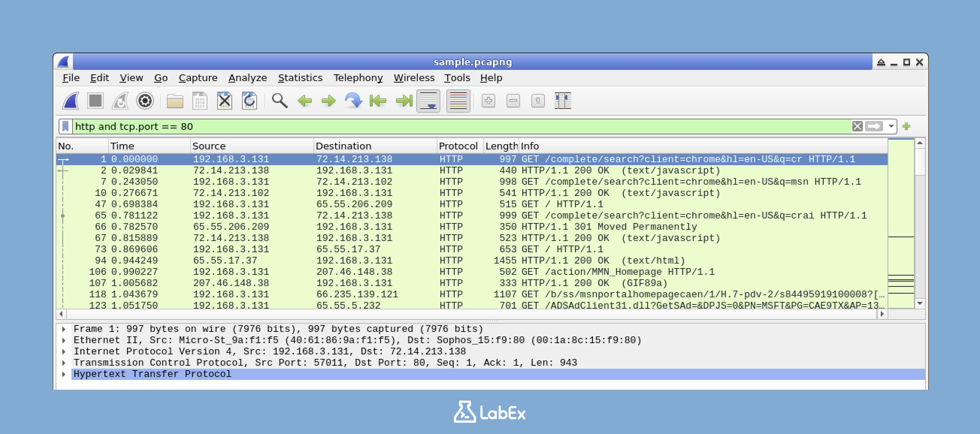Toggle the display filter bookmark
Image resolution: width=980 pixels, height=434 pixels.
tap(66, 126)
